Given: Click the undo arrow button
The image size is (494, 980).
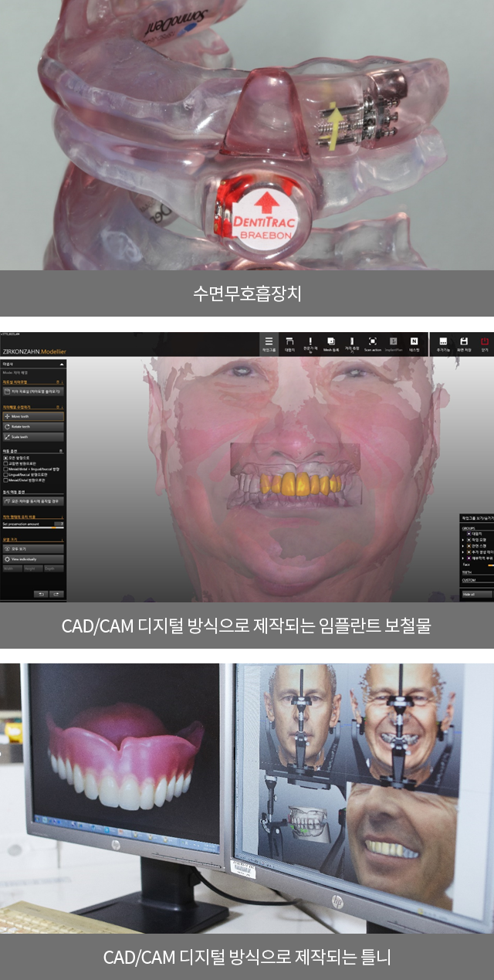Looking at the screenshot, I should click(41, 594).
